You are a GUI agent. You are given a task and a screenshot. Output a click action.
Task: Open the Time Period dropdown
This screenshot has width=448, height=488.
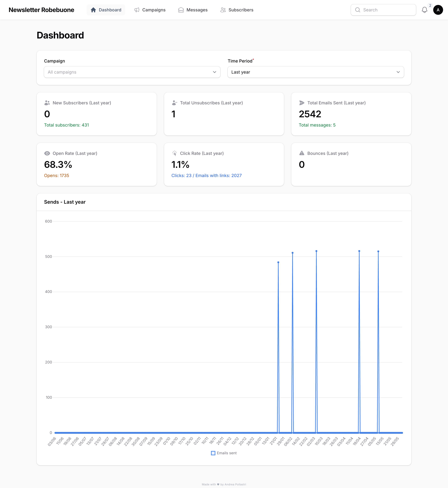(316, 72)
